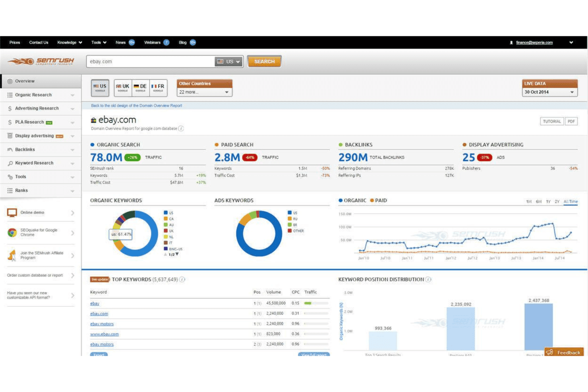Click the orange SEARCH button
The width and height of the screenshot is (588, 392).
pos(264,62)
